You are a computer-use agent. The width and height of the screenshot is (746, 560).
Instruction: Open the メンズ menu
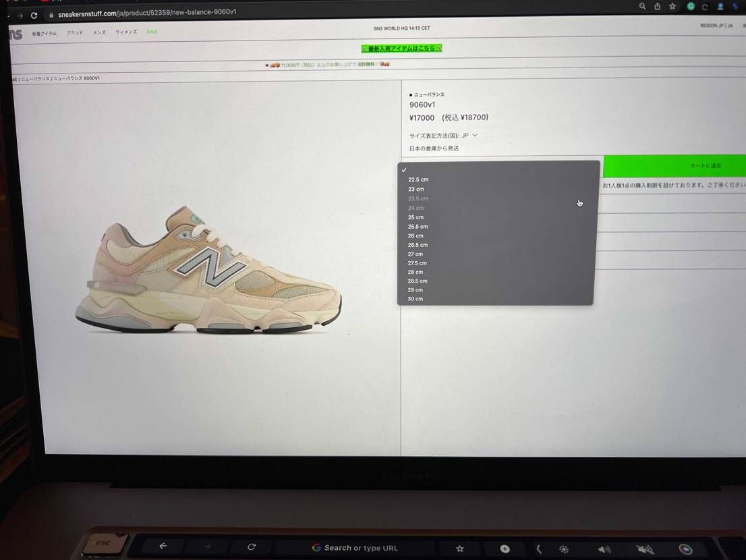pos(99,32)
